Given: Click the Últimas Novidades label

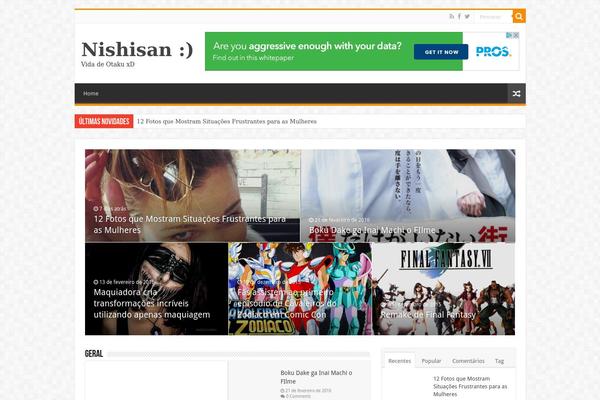Looking at the screenshot, I should pos(104,121).
